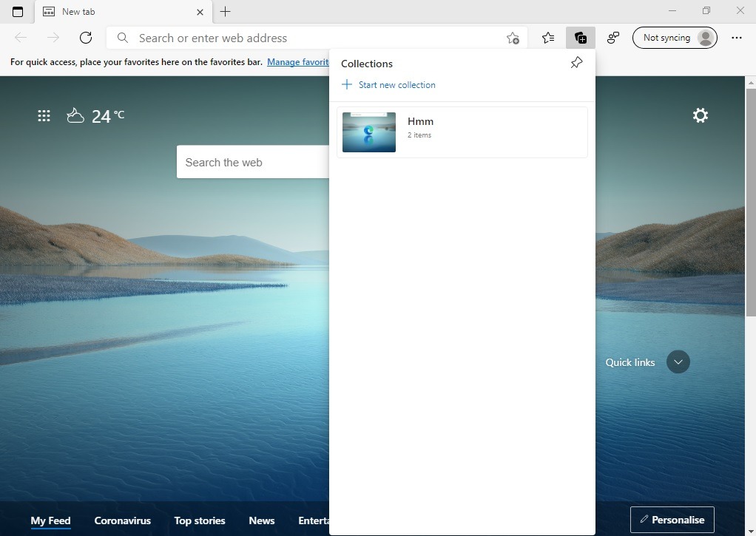Open a new tab with the plus icon
The width and height of the screenshot is (756, 536).
(x=225, y=12)
